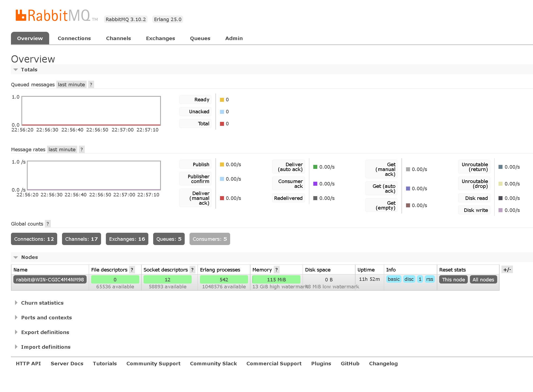Viewport: 533px width, 392px height.
Task: Click File descriptors help question mark
Action: (x=132, y=270)
